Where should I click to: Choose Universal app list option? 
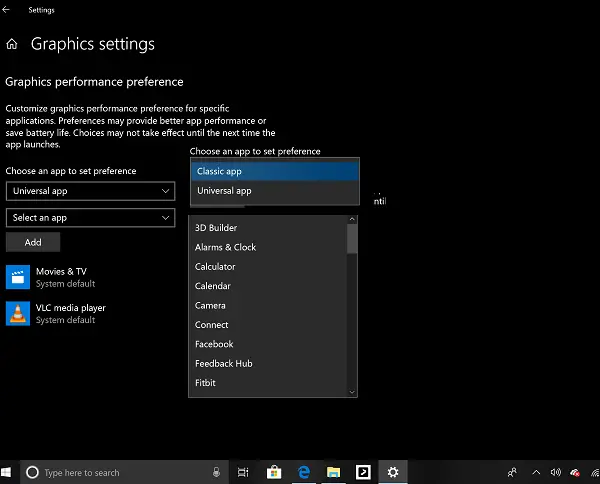click(275, 191)
